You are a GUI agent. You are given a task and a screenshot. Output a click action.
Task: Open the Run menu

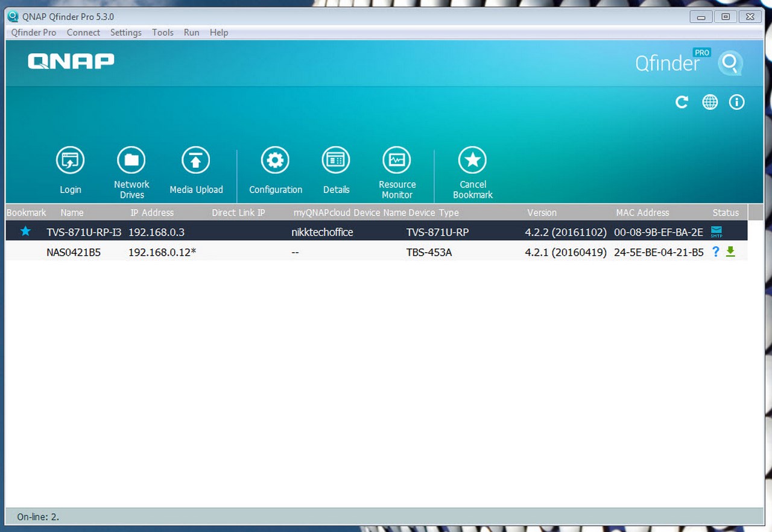tap(192, 33)
